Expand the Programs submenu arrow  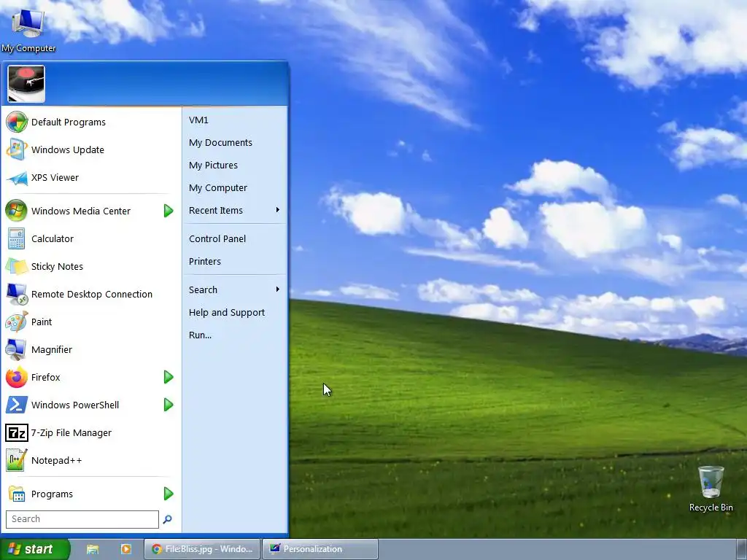pyautogui.click(x=169, y=494)
